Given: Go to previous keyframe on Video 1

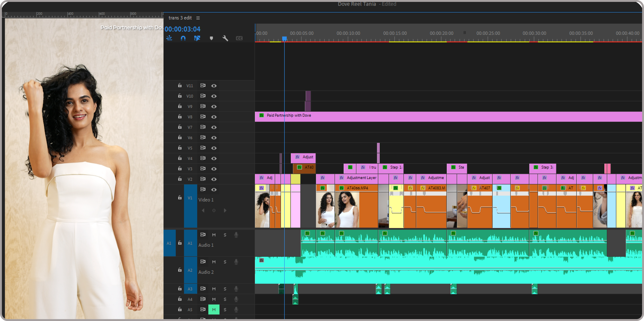Looking at the screenshot, I should click(x=203, y=210).
